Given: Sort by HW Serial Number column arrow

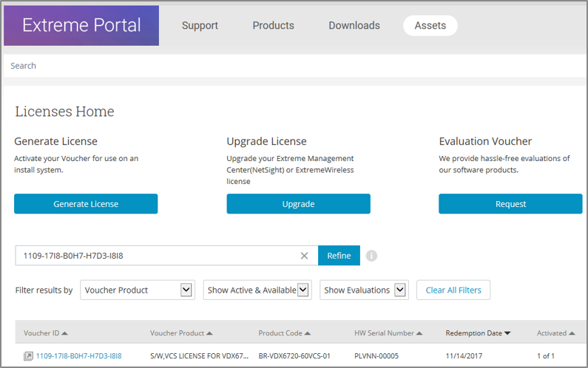Looking at the screenshot, I should click(x=419, y=333).
